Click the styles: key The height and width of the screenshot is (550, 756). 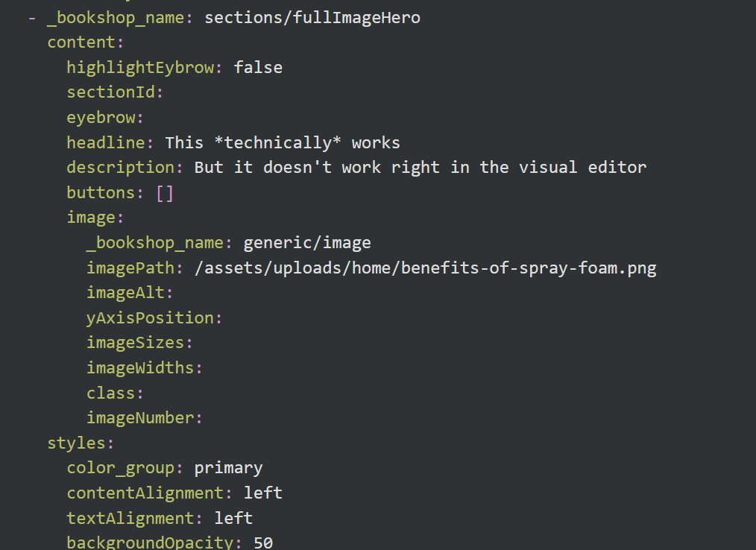pyautogui.click(x=76, y=443)
